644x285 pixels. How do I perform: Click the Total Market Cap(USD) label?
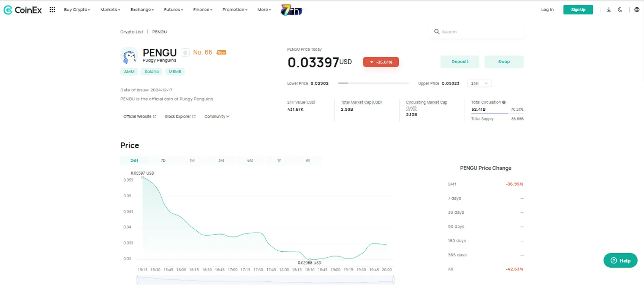[361, 102]
